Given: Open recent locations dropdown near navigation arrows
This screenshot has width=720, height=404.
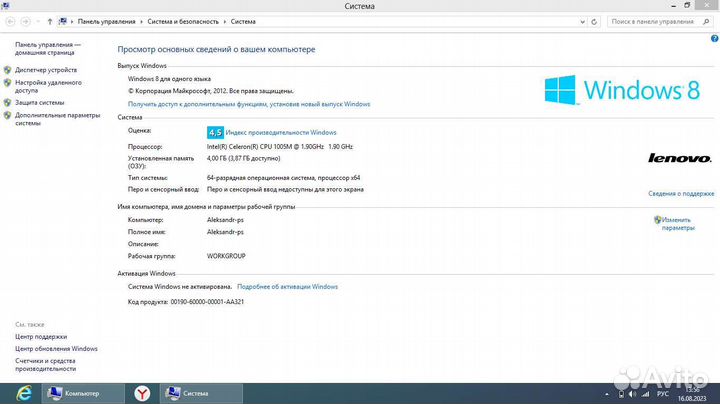Looking at the screenshot, I should pos(38,22).
